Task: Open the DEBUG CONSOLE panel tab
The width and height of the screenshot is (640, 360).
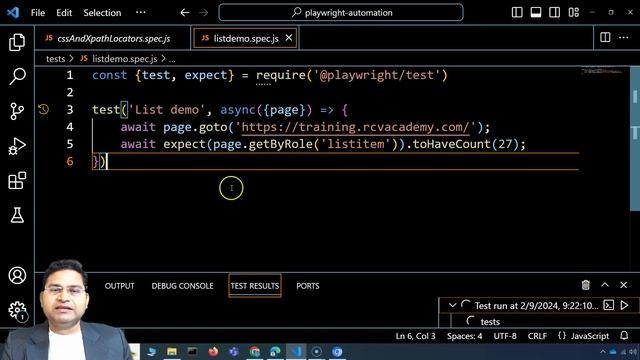Action: (182, 286)
